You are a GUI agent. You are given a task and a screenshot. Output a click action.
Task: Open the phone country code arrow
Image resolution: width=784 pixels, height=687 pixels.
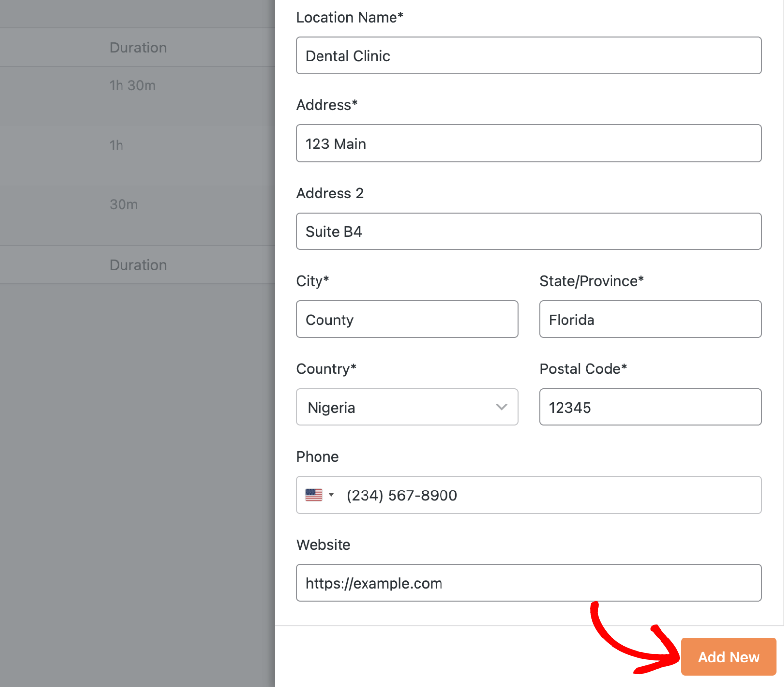coord(332,495)
